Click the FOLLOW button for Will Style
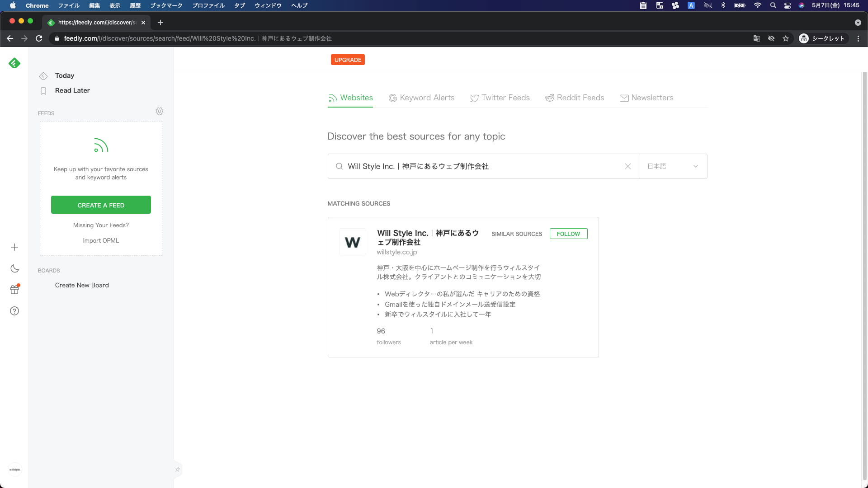The image size is (868, 488). [x=568, y=234]
